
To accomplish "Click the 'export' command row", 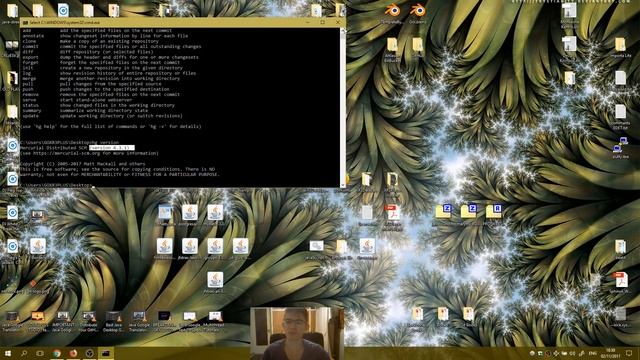I will 111,57.
